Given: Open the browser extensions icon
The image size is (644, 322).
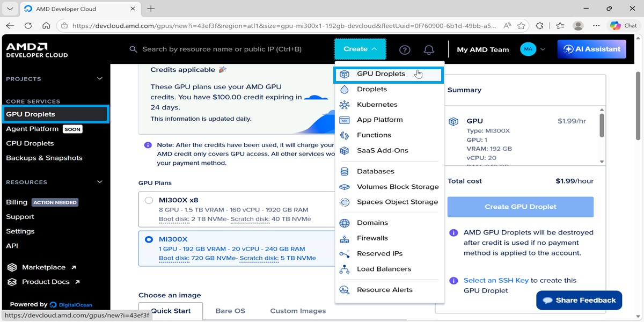Looking at the screenshot, I should pos(539,25).
